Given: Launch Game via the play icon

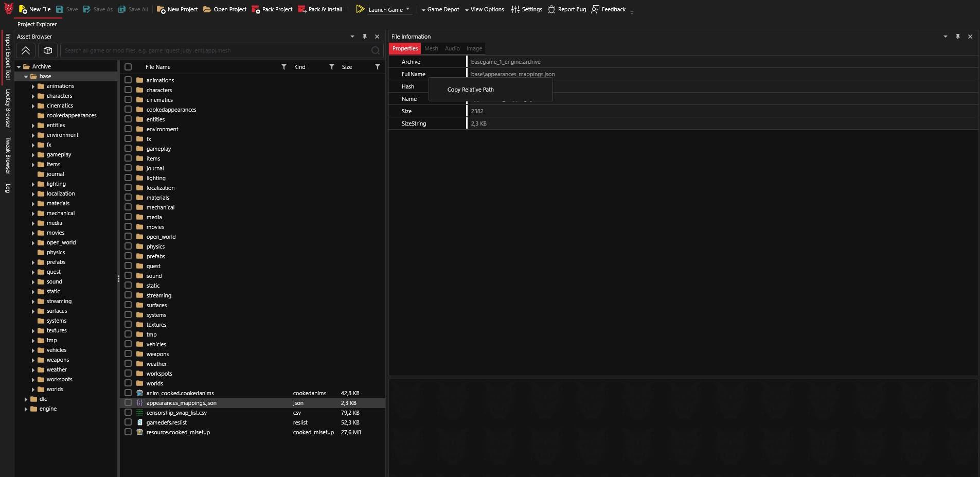Looking at the screenshot, I should (x=361, y=9).
